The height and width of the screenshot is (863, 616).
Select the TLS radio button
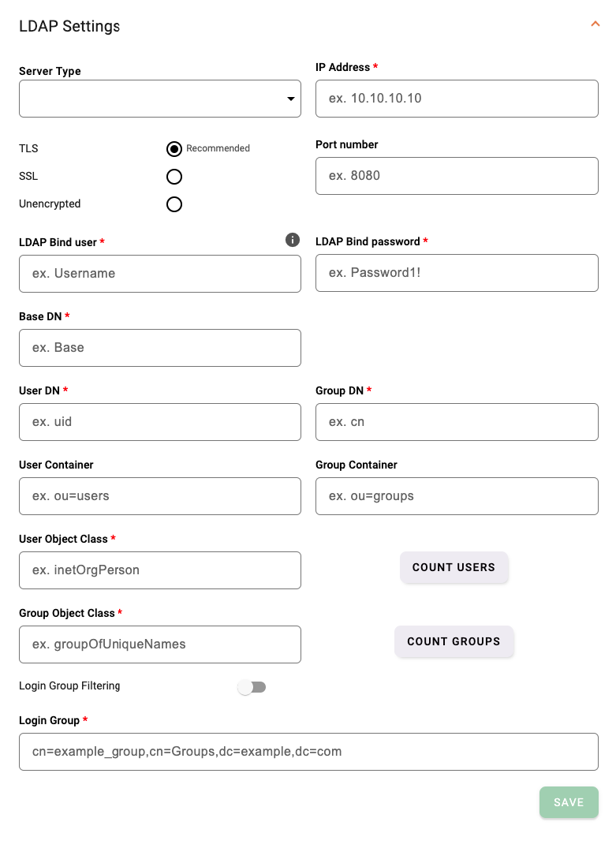(174, 148)
